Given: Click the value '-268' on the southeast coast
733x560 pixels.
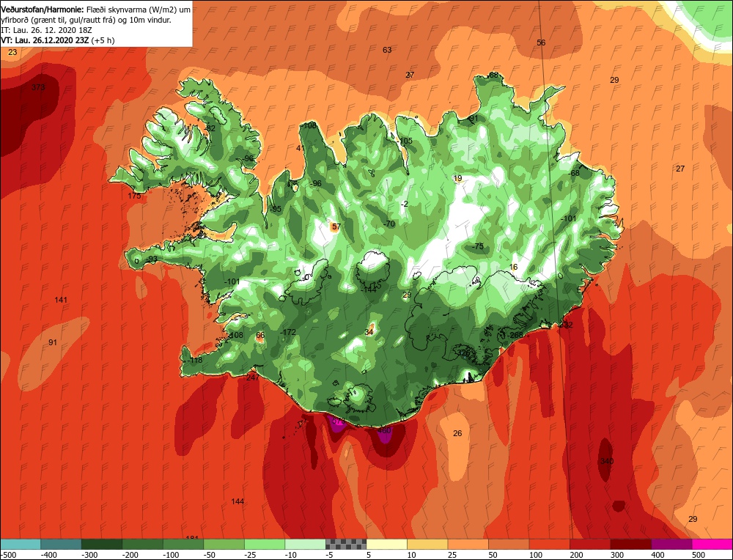Looking at the screenshot, I should [515, 335].
